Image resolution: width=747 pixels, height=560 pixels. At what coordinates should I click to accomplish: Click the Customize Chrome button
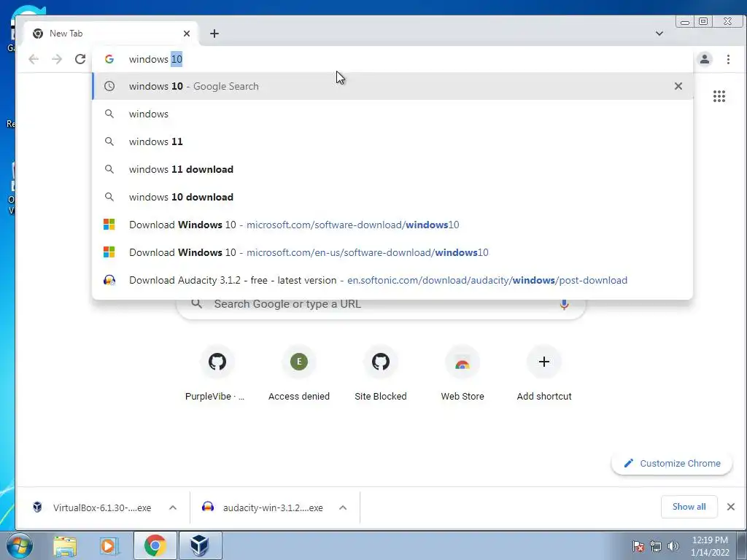672,463
